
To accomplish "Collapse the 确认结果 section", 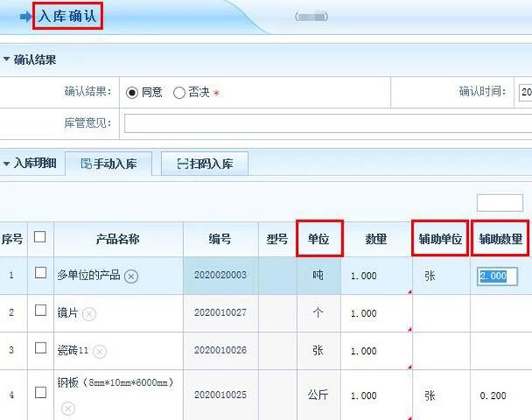I will coord(6,60).
